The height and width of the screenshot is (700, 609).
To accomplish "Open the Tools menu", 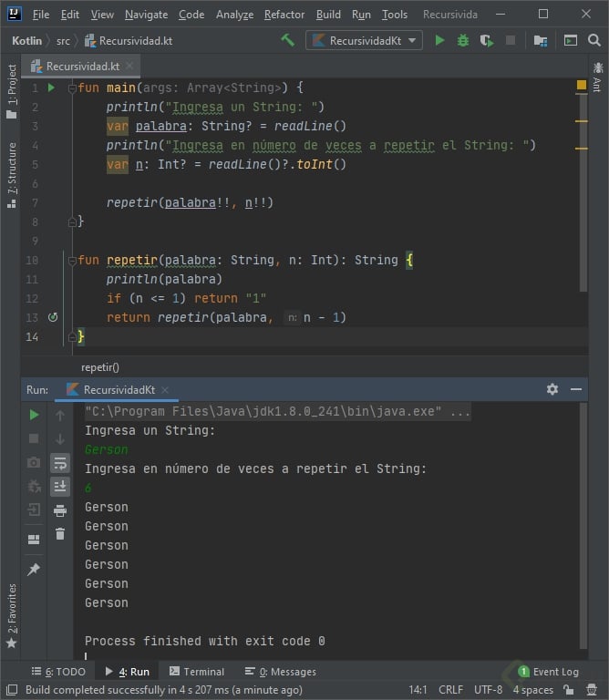I will (395, 15).
